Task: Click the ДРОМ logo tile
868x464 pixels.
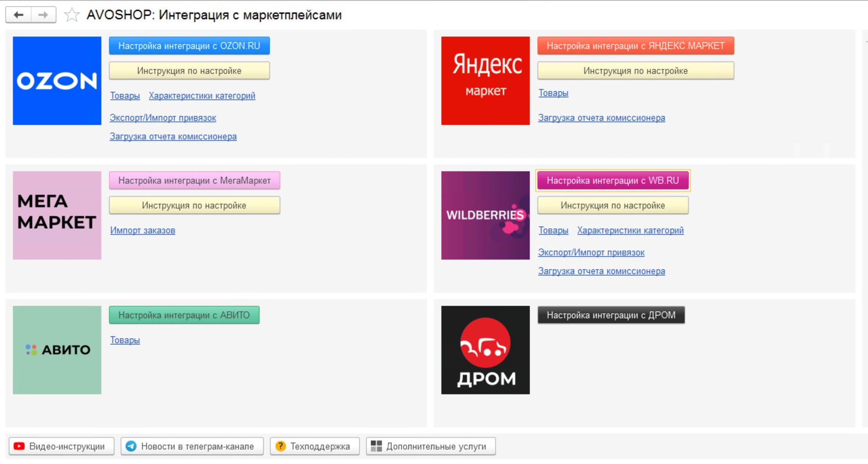Action: (486, 350)
